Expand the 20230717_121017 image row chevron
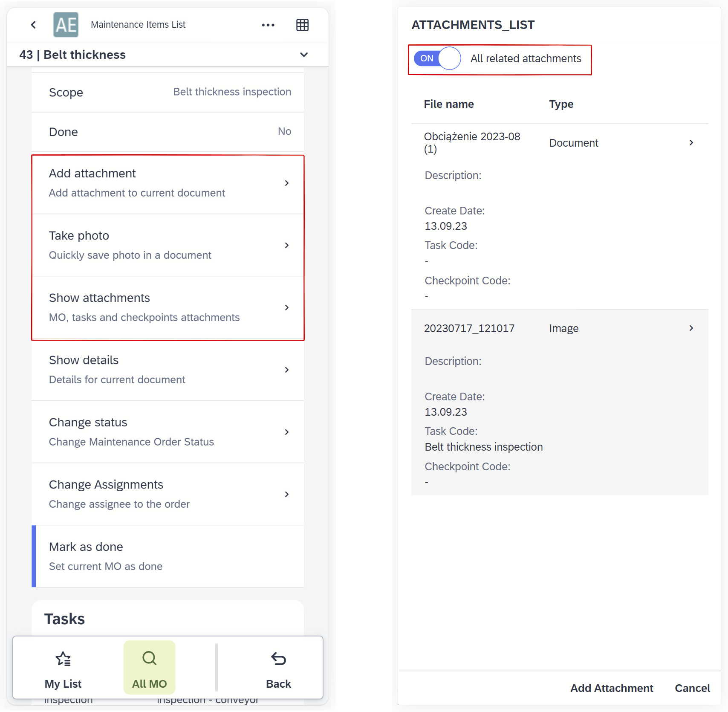This screenshot has height=712, width=728. [x=691, y=328]
